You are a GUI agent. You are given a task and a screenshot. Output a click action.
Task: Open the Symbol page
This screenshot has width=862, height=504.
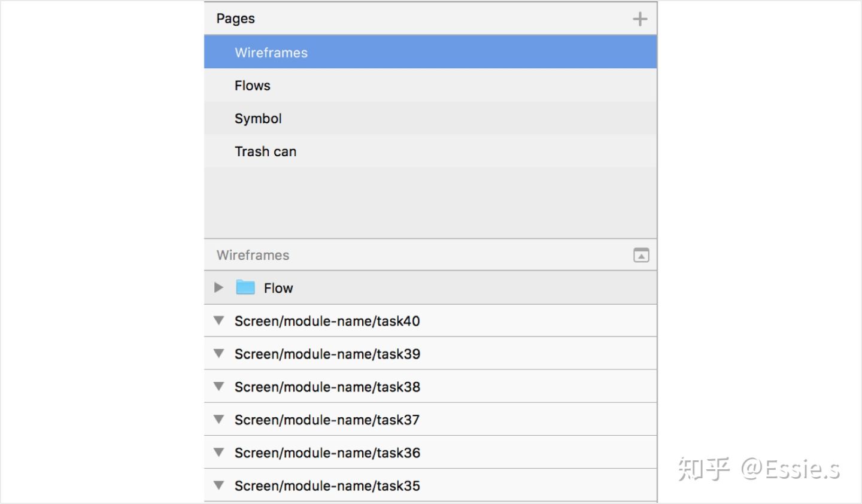pyautogui.click(x=258, y=119)
